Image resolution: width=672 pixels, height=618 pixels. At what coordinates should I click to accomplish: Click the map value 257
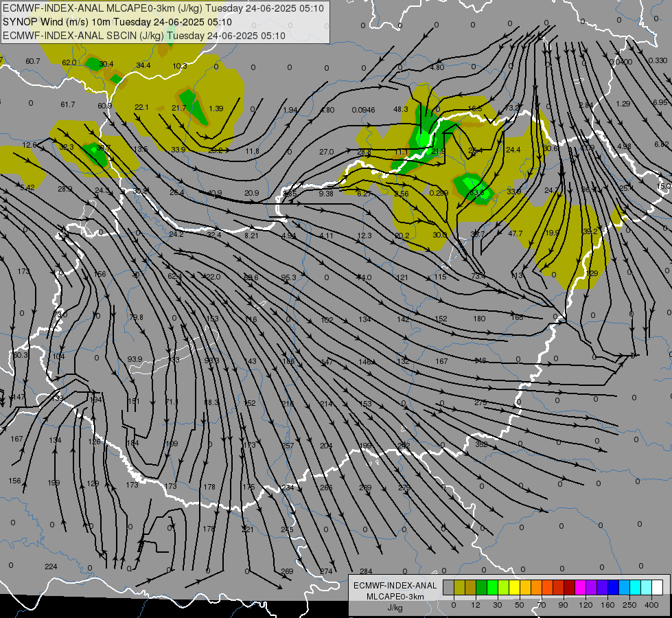click(x=288, y=446)
